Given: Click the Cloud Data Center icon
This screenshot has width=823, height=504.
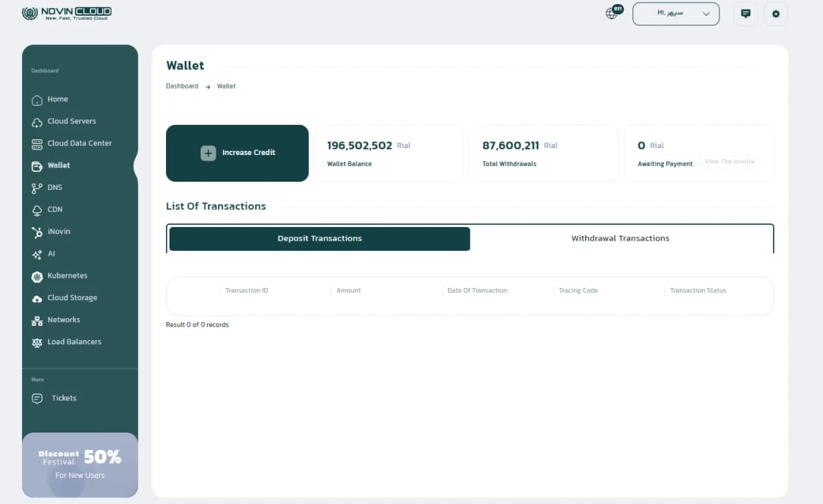Looking at the screenshot, I should [x=37, y=144].
